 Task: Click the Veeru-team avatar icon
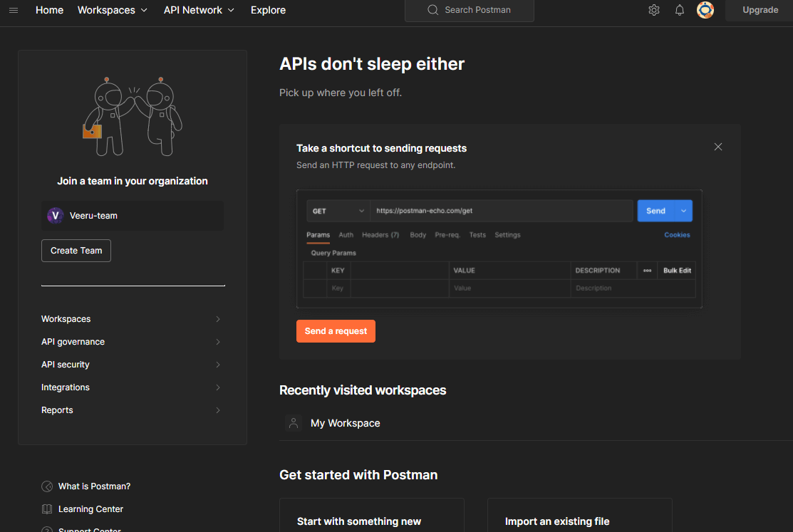coord(56,216)
